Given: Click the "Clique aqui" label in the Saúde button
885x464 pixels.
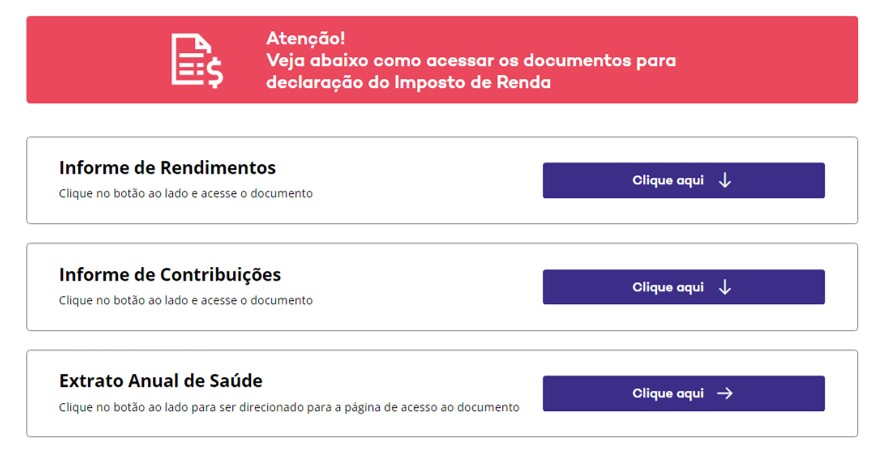Looking at the screenshot, I should click(x=668, y=394).
